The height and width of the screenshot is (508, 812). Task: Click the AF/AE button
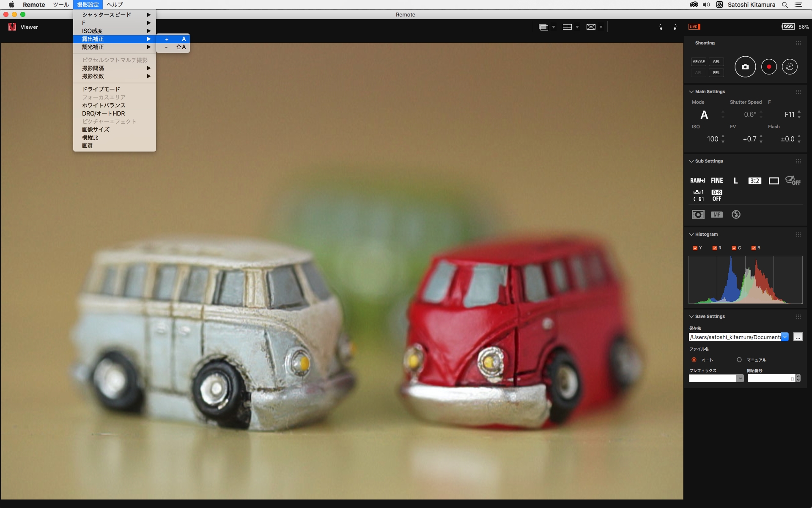(698, 62)
